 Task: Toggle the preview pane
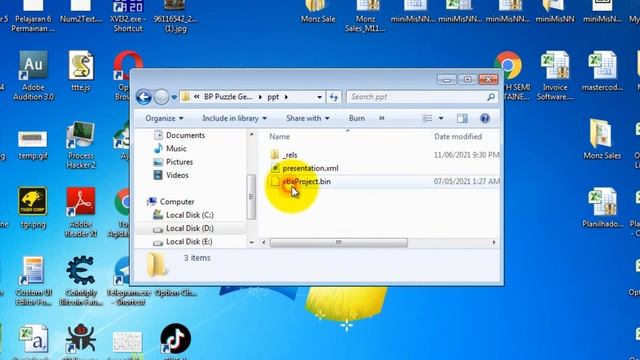click(x=462, y=118)
